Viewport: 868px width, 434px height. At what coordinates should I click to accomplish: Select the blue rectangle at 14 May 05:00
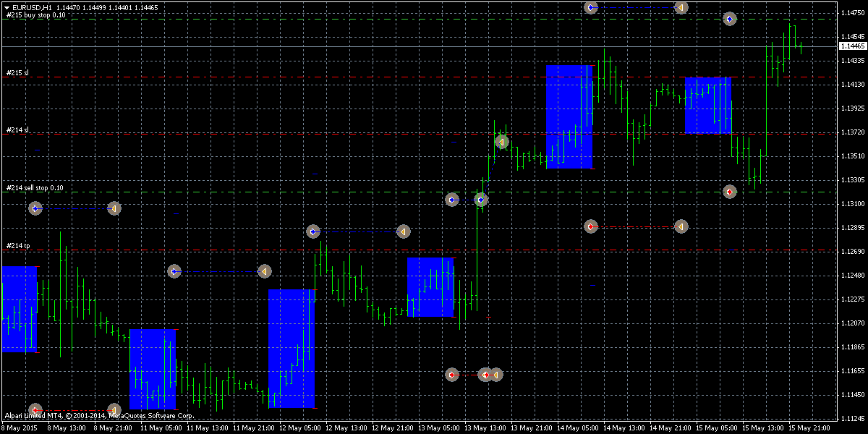[x=569, y=117]
